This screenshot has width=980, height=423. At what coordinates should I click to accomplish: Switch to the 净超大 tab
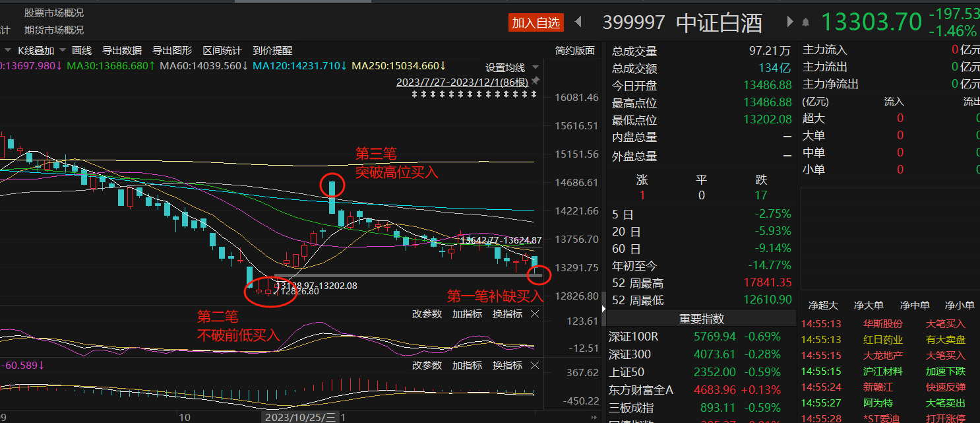coord(823,306)
